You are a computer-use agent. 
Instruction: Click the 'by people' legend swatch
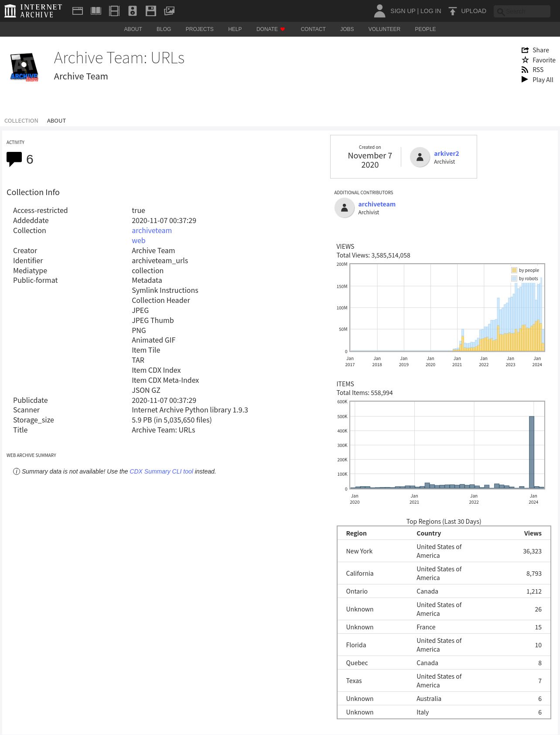[514, 270]
